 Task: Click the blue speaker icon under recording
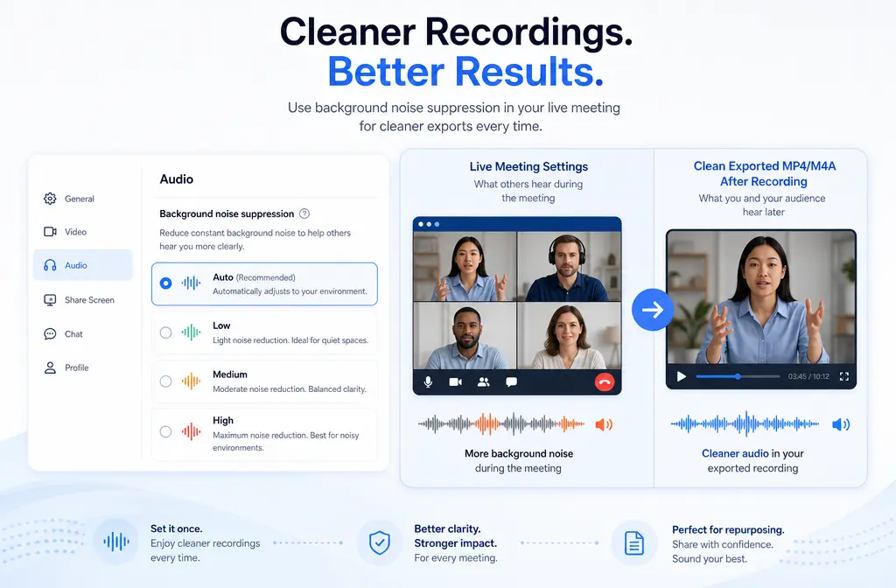coord(841,424)
